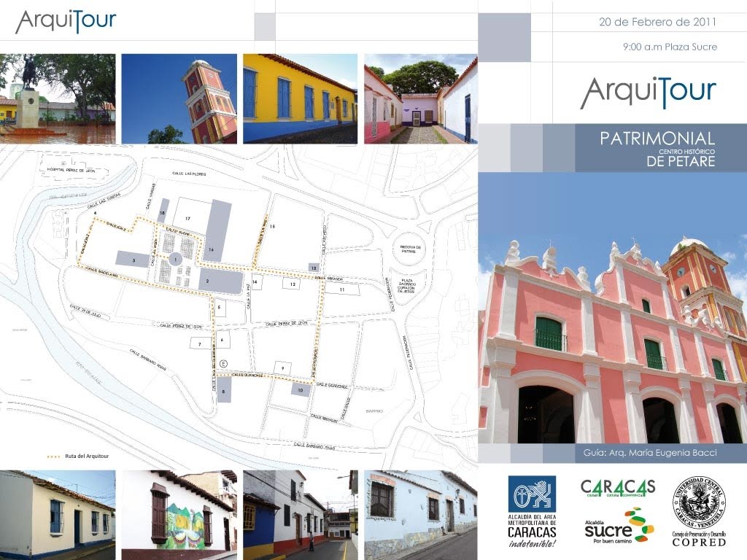Open the street with blue and red building photo
Screen dimensions: 747x560
coord(300,515)
